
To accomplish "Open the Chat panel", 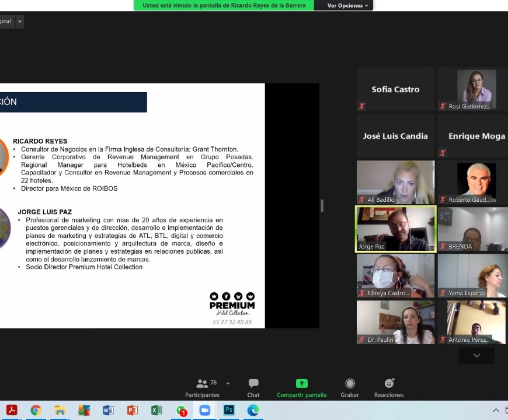I will tap(253, 387).
